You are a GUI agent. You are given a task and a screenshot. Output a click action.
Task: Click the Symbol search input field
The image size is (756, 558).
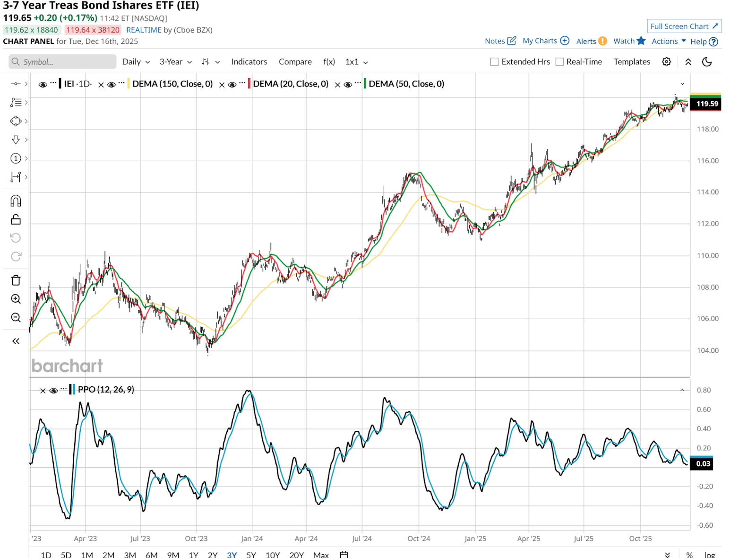[x=62, y=62]
